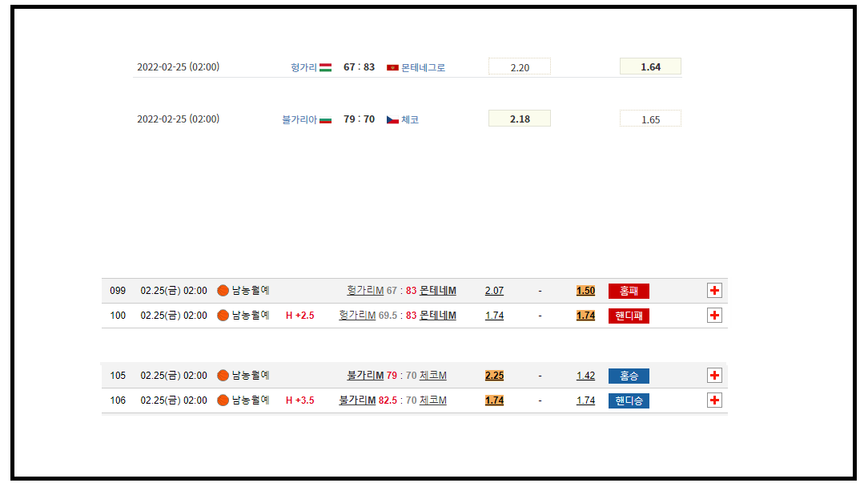
Task: Click the Czech flag icon beside 체코
Action: 392,119
